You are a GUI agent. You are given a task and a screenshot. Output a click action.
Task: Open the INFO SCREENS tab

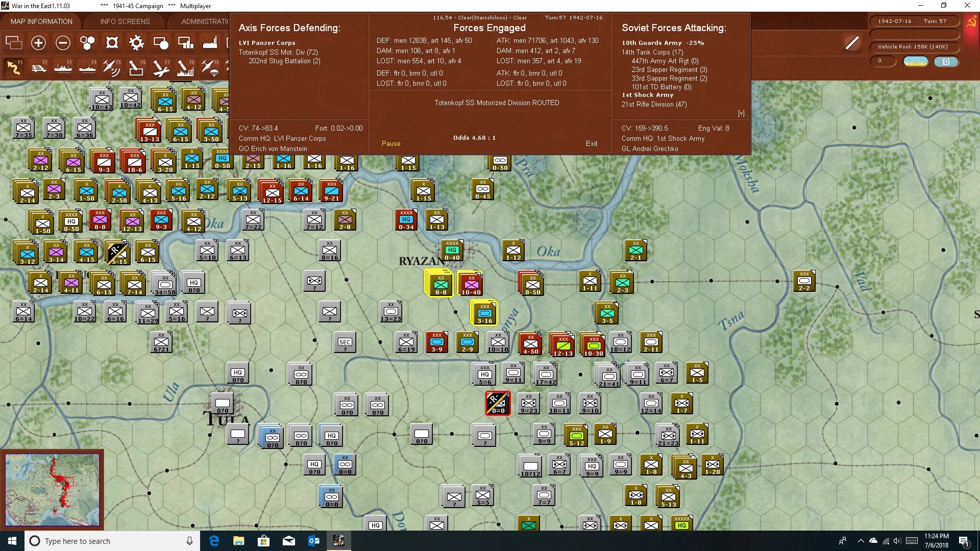pyautogui.click(x=125, y=21)
